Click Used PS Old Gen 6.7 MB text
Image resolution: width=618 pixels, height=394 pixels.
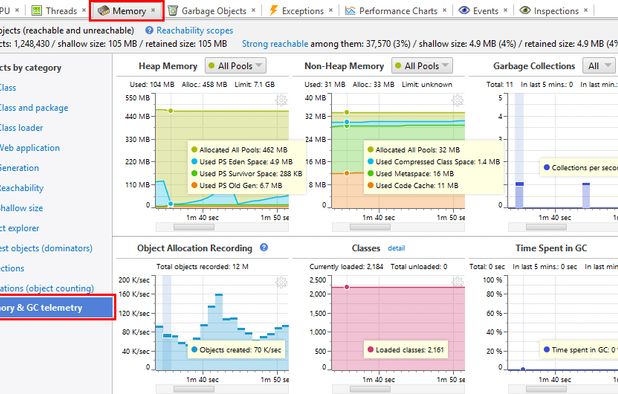click(x=241, y=185)
